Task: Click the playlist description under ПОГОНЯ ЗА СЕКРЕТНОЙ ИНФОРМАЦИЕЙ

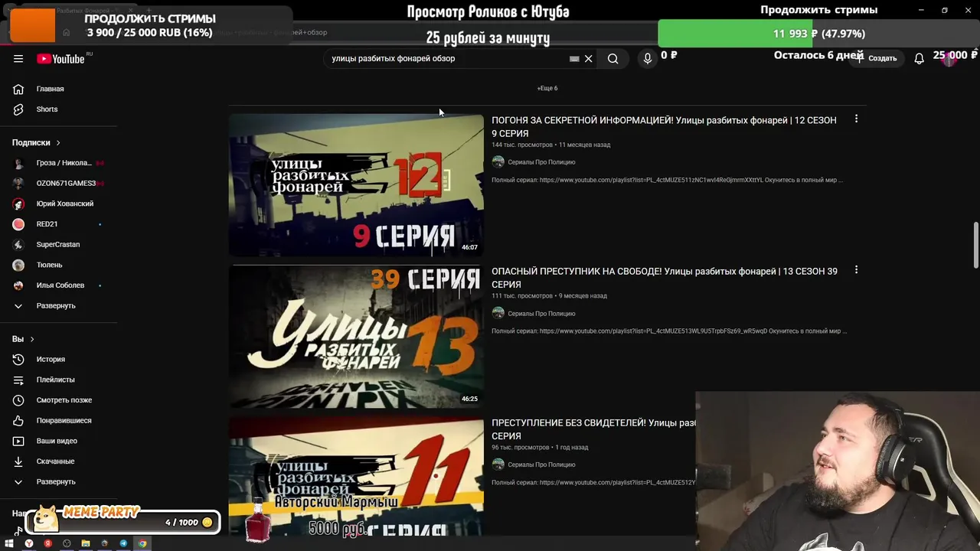Action: 667,181
